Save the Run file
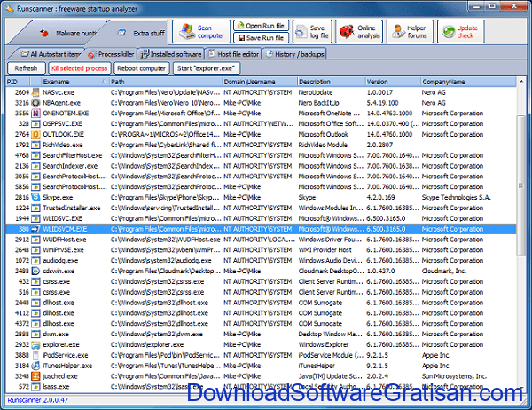 point(261,37)
